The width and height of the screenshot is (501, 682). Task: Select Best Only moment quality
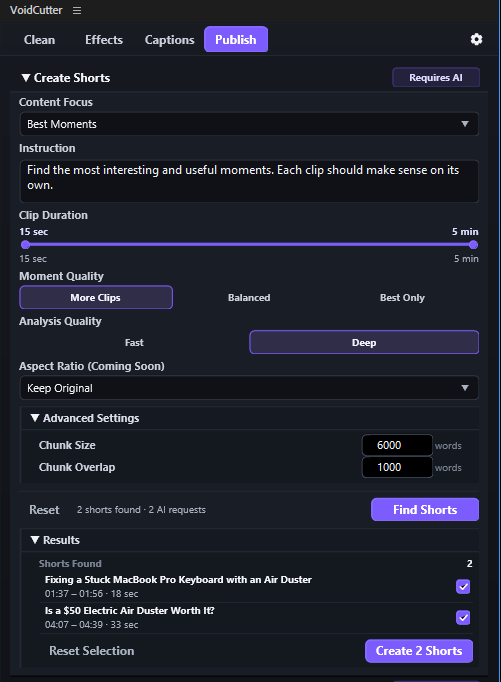(402, 298)
